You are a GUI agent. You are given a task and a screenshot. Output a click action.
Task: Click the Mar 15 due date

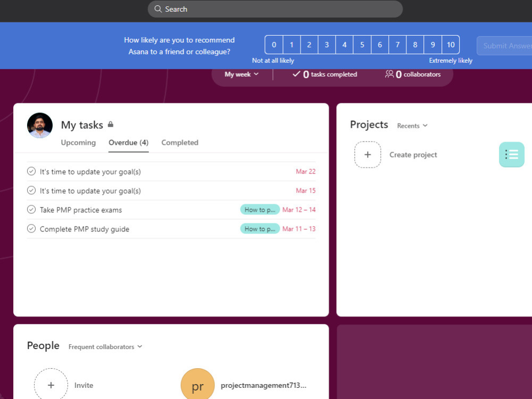(306, 190)
